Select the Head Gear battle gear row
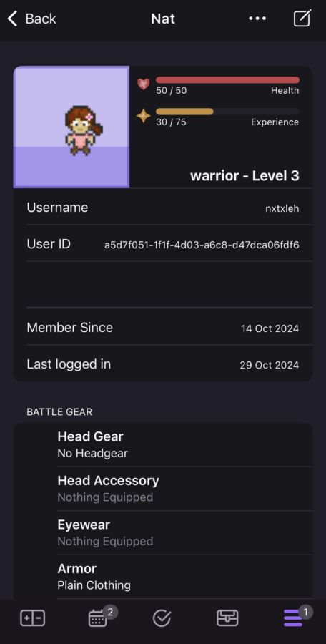 pos(184,445)
